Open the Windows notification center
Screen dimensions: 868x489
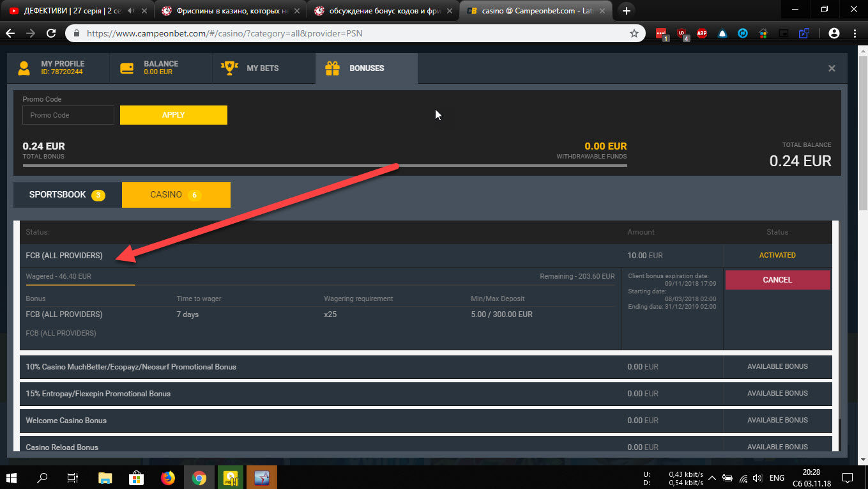(x=848, y=477)
